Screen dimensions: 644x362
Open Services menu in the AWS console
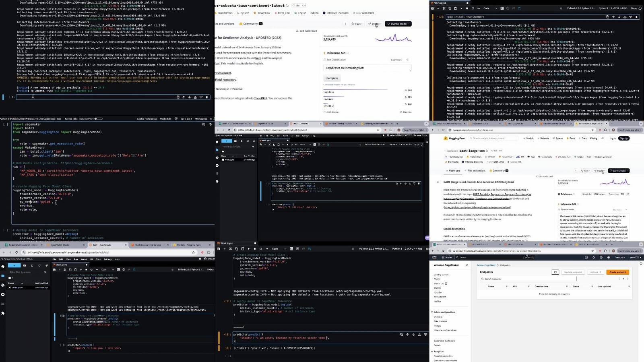(x=447, y=257)
